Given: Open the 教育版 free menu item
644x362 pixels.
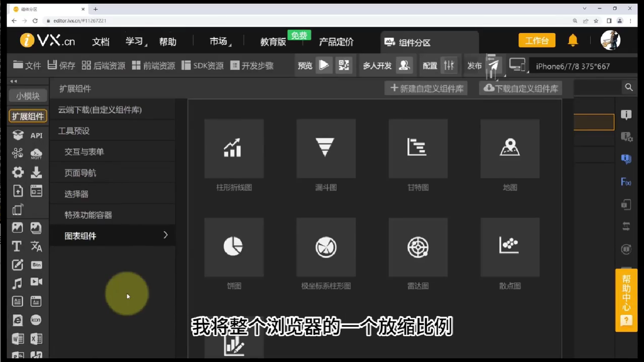Looking at the screenshot, I should coord(273,42).
